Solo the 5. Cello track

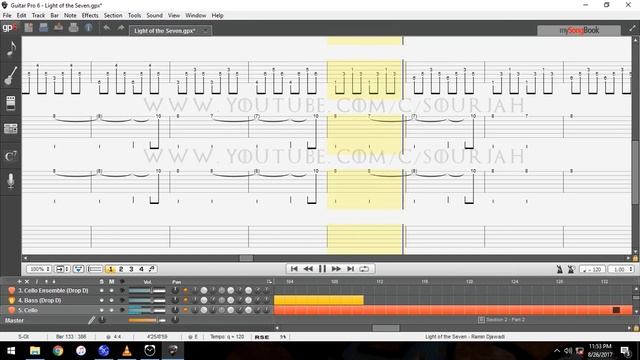click(102, 310)
